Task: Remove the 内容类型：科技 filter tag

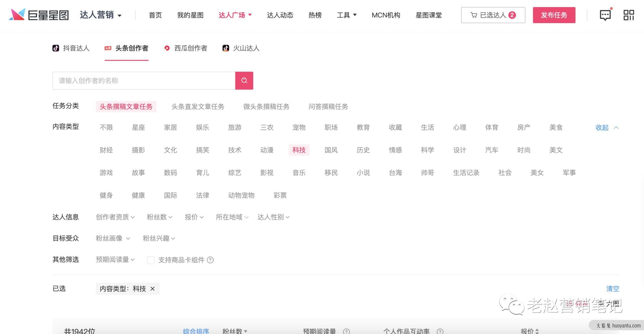Action: pyautogui.click(x=152, y=289)
